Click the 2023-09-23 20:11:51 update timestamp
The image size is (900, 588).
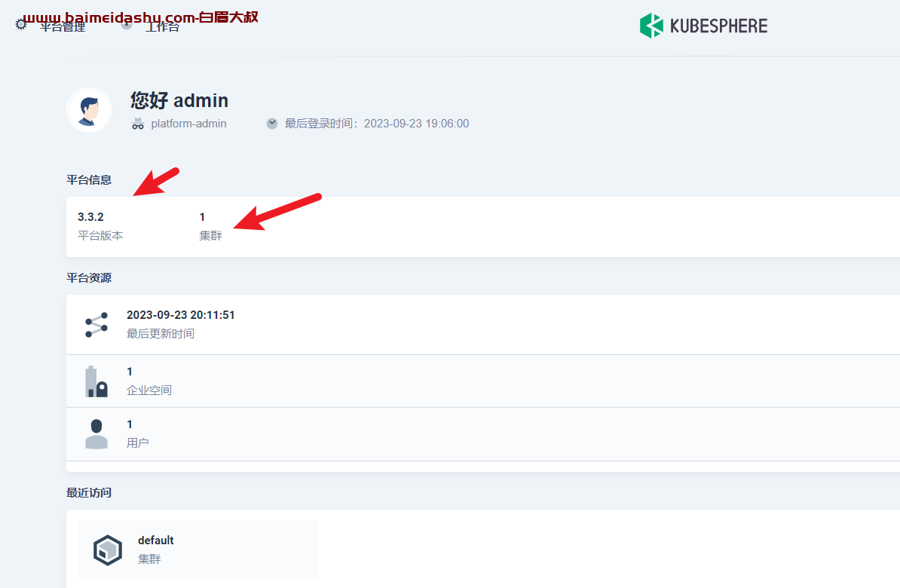point(181,314)
